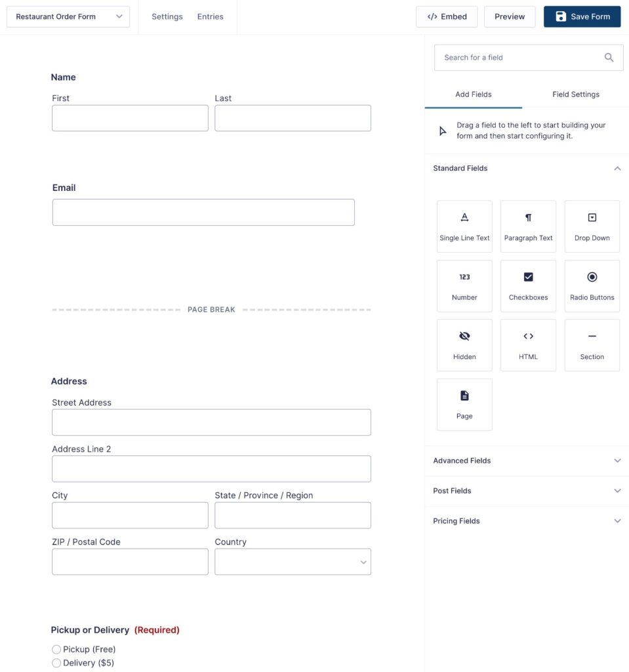The image size is (629, 672).
Task: Select the Pickup (Free) radio option
Action: (56, 649)
